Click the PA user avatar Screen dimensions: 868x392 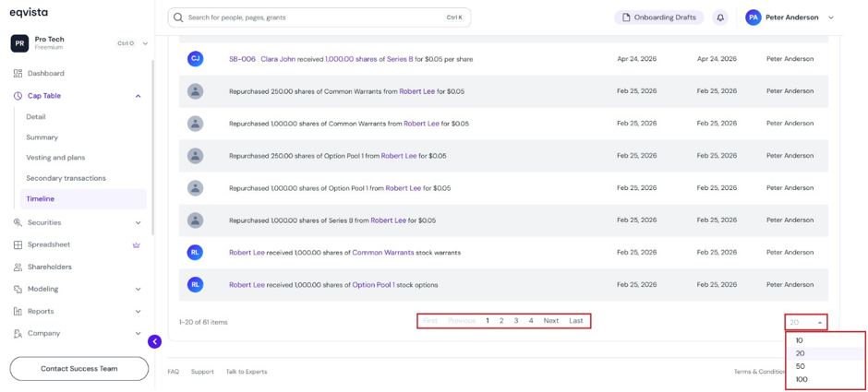[753, 18]
